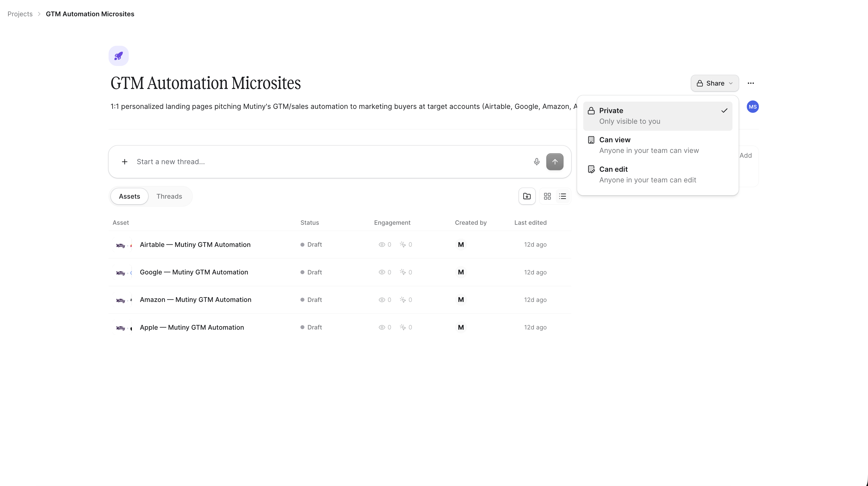This screenshot has width=868, height=486.
Task: Open Airtable — Mutiny GTM Automation asset
Action: click(195, 245)
